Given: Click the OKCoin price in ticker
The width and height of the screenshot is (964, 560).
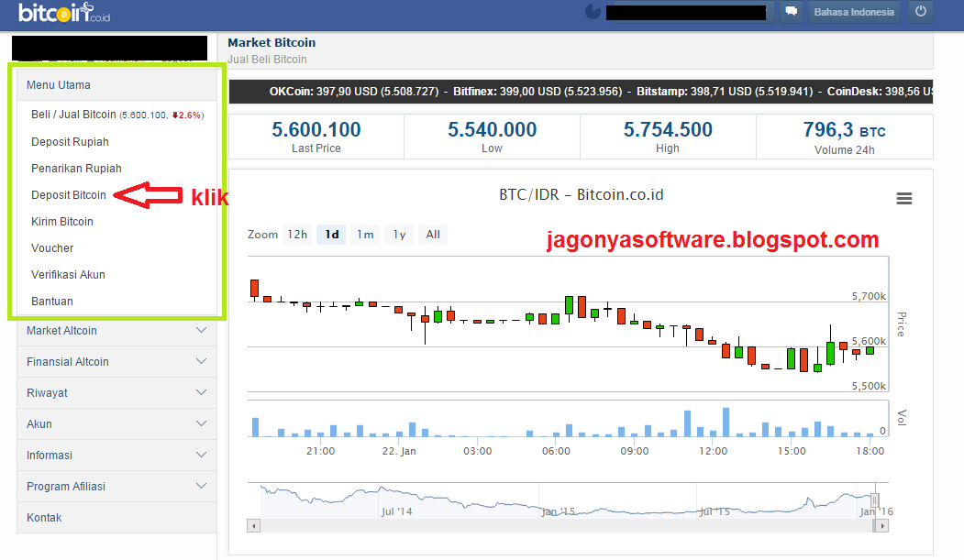Looking at the screenshot, I should pos(354,92).
